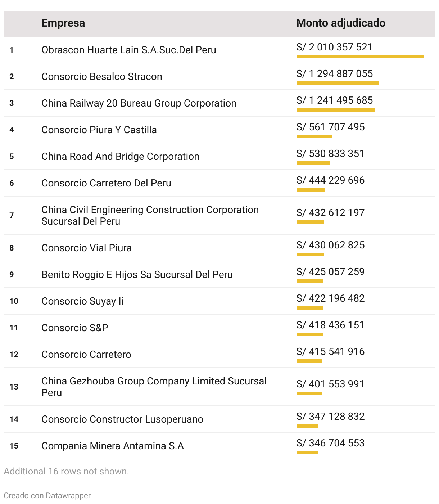Select the Consorcio S&P row
Image resolution: width=439 pixels, height=504 pixels.
coord(74,328)
